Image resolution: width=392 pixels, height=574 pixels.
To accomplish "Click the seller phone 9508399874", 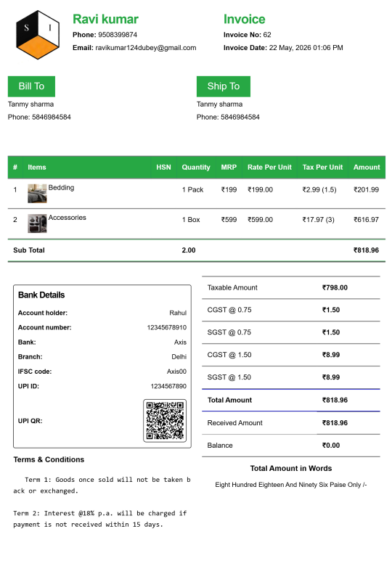I will pyautogui.click(x=117, y=35).
